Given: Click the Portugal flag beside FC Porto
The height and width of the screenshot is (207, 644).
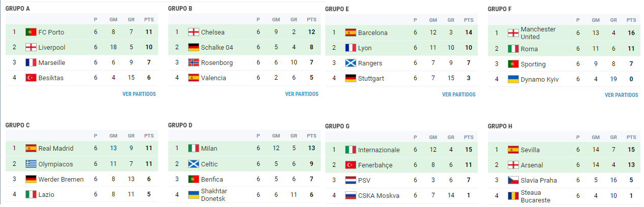Looking at the screenshot, I should [31, 32].
